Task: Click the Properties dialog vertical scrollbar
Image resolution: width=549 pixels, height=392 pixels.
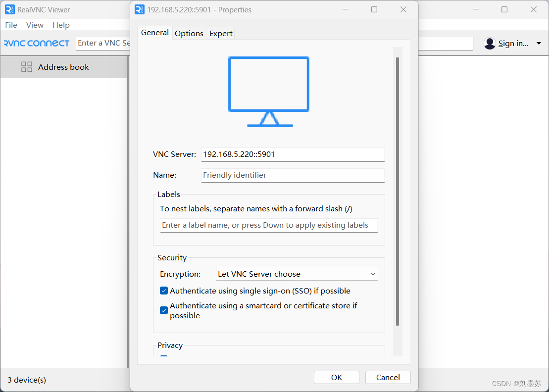Action: coord(398,192)
